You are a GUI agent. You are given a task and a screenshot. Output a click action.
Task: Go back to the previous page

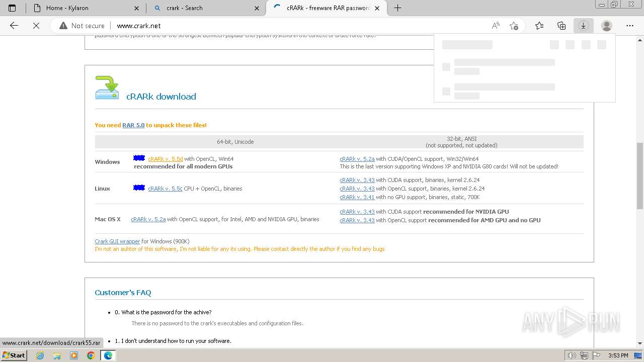tap(14, 26)
